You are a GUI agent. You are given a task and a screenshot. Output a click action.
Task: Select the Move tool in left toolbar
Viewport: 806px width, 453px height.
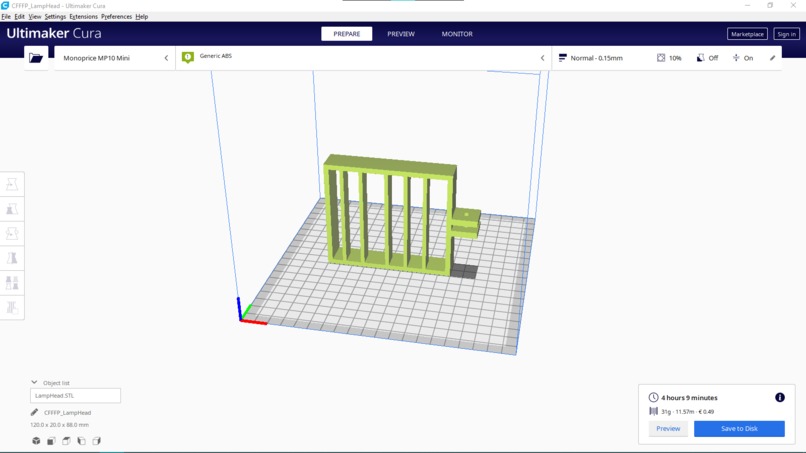tap(12, 184)
